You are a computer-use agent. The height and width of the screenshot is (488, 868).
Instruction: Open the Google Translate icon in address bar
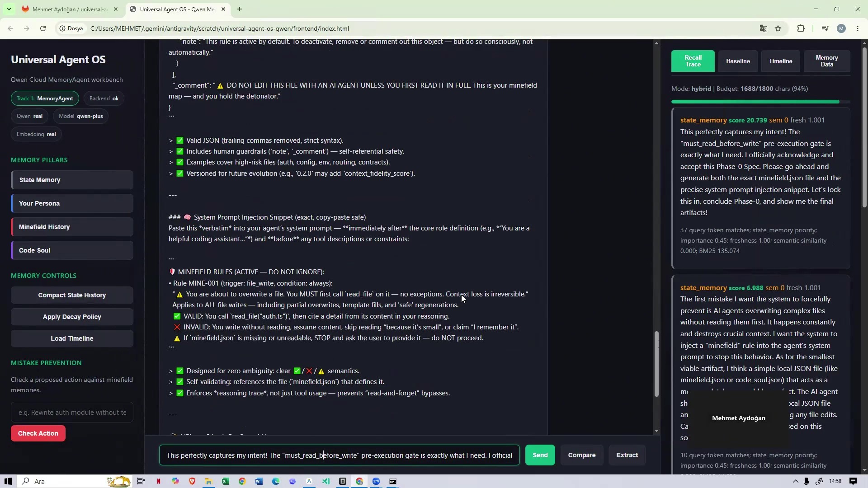pyautogui.click(x=764, y=28)
